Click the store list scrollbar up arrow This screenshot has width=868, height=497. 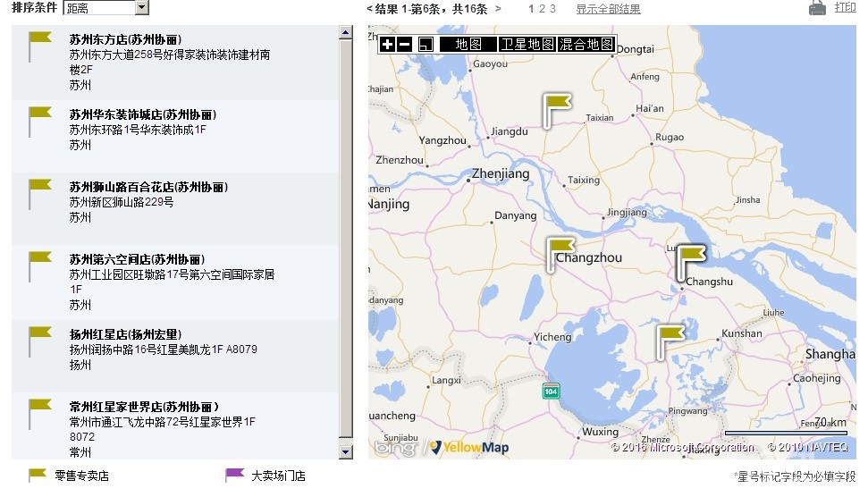pyautogui.click(x=346, y=33)
